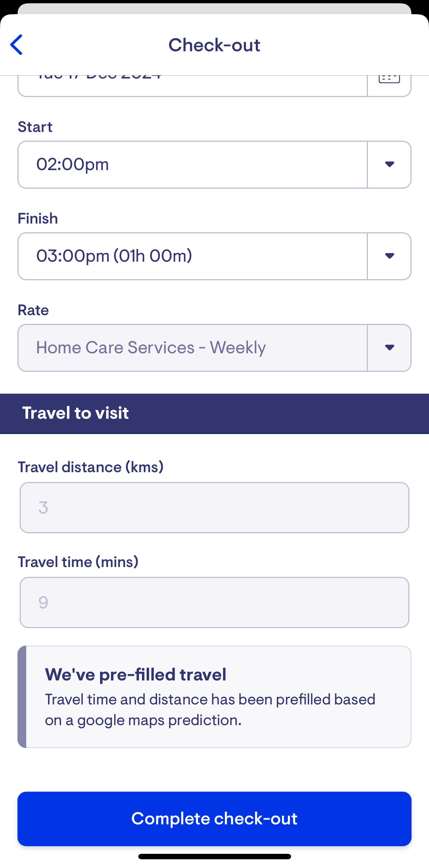The image size is (429, 868).
Task: Tap the Check-out page title
Action: click(x=214, y=45)
